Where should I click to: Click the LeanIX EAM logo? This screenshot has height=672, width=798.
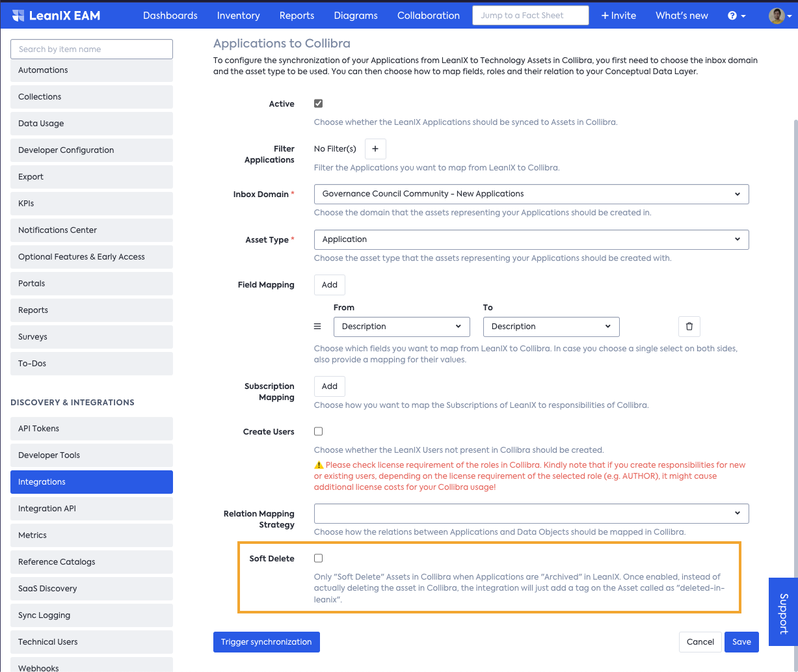coord(56,15)
